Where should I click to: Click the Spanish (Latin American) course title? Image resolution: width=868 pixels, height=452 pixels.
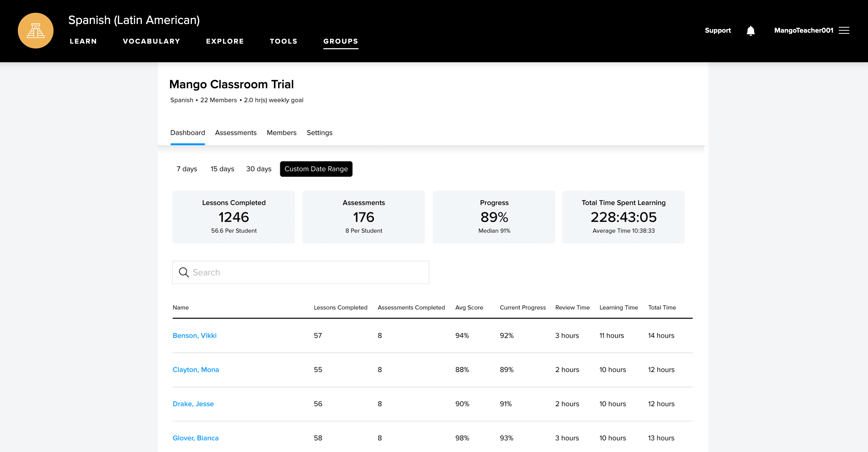134,20
